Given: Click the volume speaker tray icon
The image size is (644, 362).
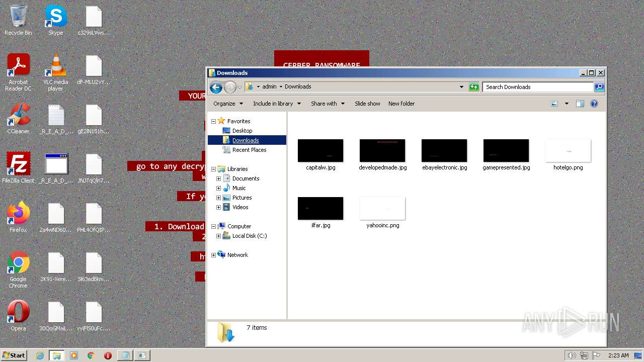Looking at the screenshot, I should tap(572, 355).
